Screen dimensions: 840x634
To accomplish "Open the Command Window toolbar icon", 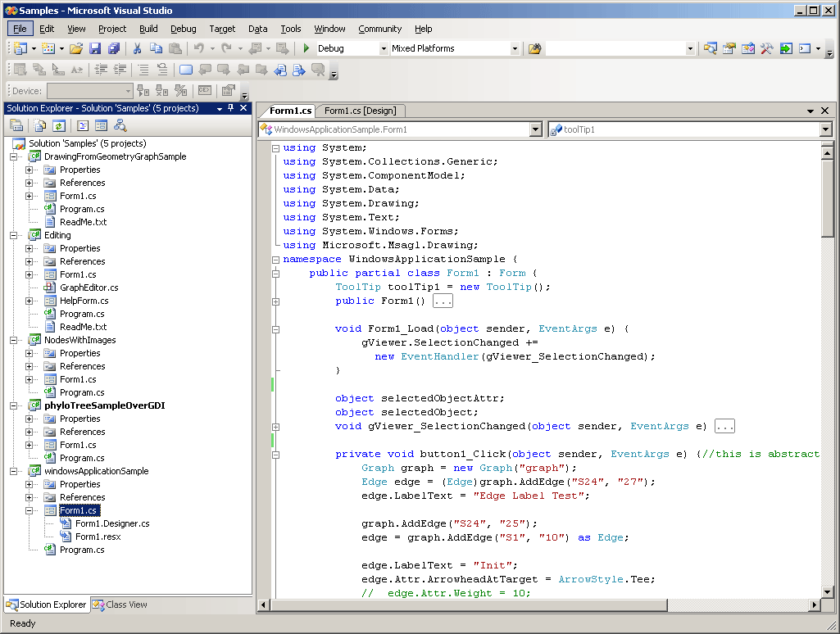I will pyautogui.click(x=805, y=48).
